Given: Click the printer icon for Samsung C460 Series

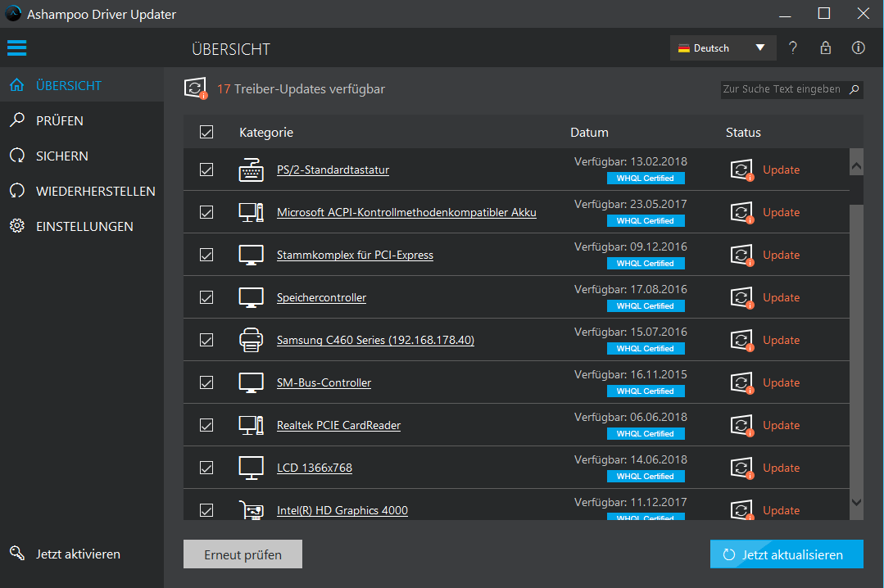Looking at the screenshot, I should (251, 340).
